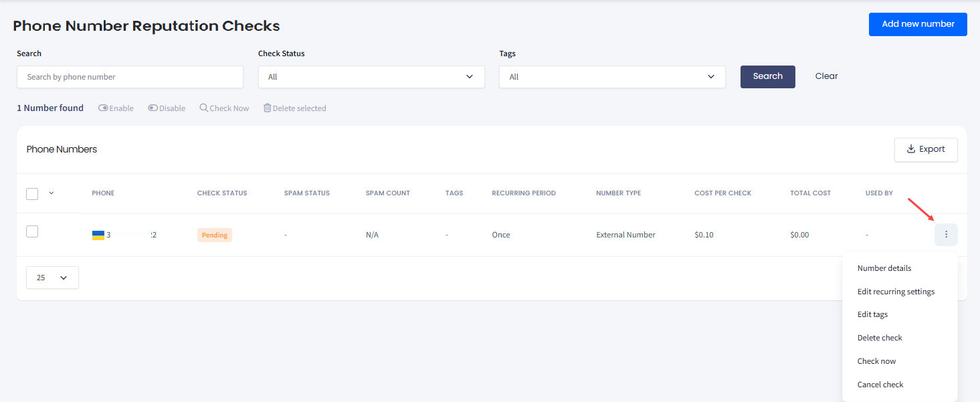Click the Ukraine flag icon in phone row
This screenshot has width=980, height=402.
(98, 235)
